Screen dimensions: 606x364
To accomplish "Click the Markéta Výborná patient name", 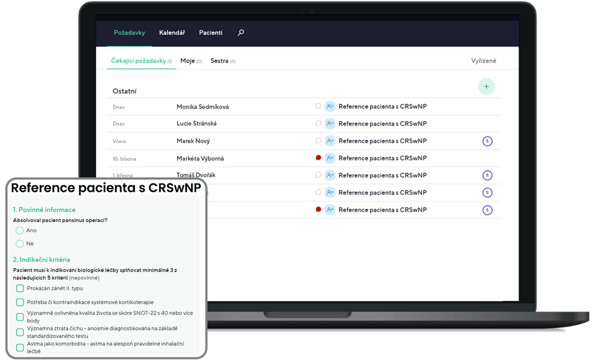I will coord(200,159).
